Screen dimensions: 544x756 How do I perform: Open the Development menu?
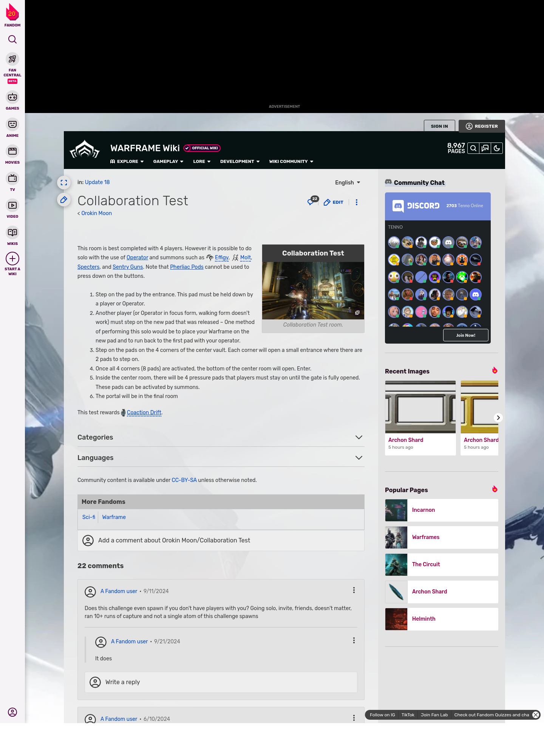[240, 161]
